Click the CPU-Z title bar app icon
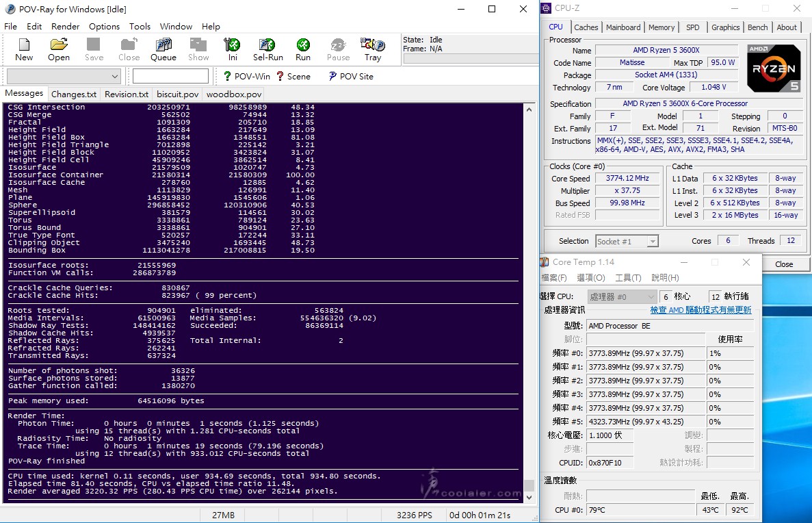 (x=547, y=8)
